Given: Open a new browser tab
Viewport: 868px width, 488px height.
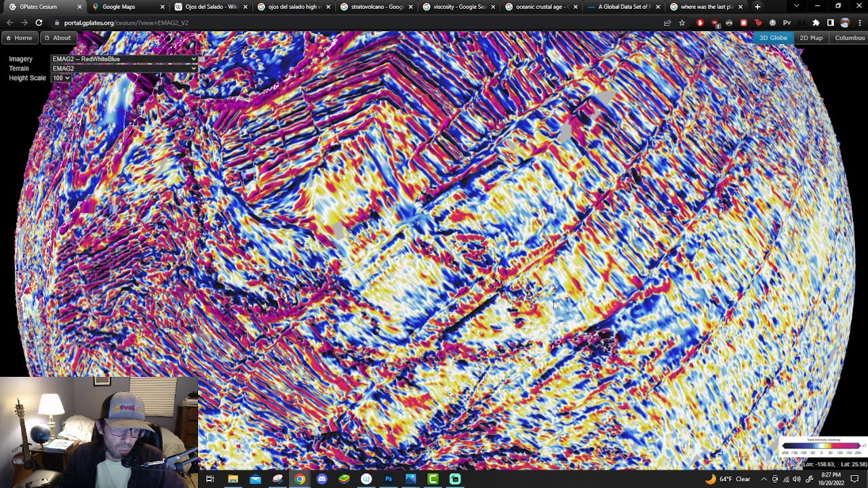Looking at the screenshot, I should click(757, 7).
